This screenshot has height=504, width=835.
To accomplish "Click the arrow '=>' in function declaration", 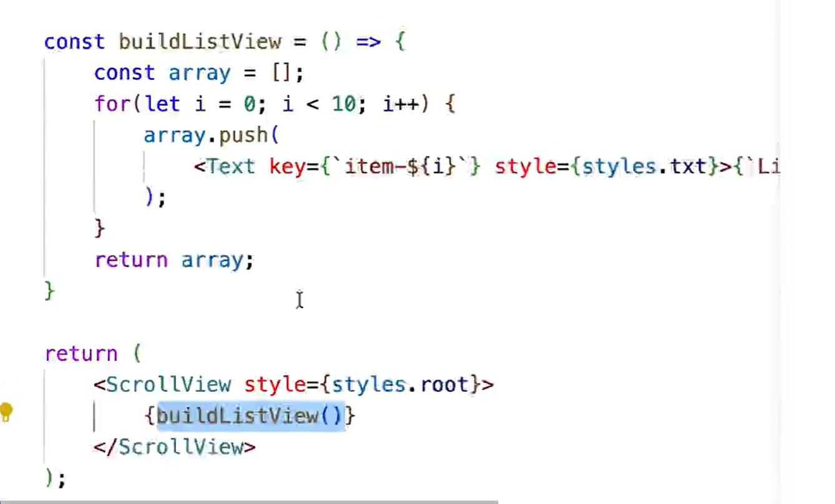I will coord(368,42).
